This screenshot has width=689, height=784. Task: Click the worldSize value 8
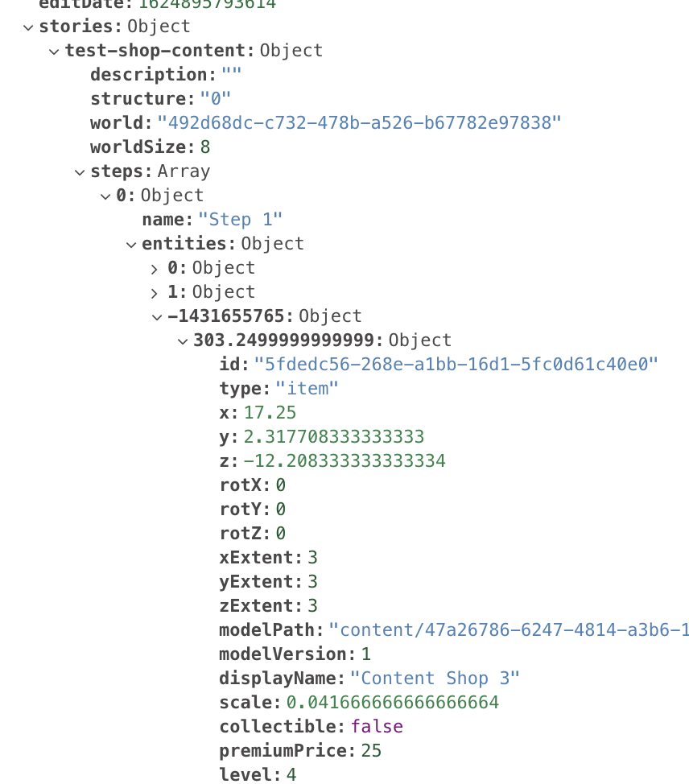click(204, 147)
